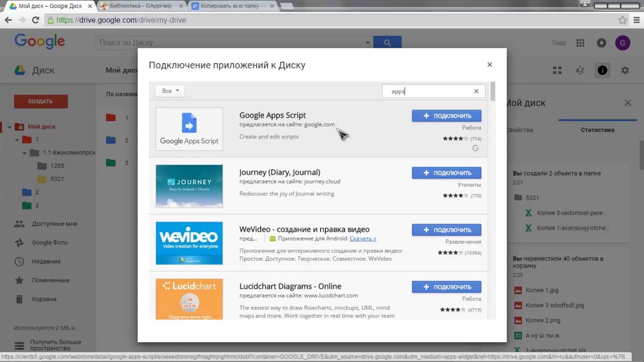Click the Chrome back arrow

pyautogui.click(x=8, y=20)
